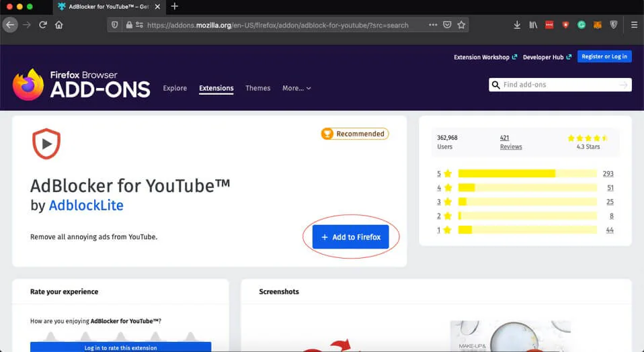644x352 pixels.
Task: Click the red shield ad blocker extension icon
Action: click(x=565, y=25)
